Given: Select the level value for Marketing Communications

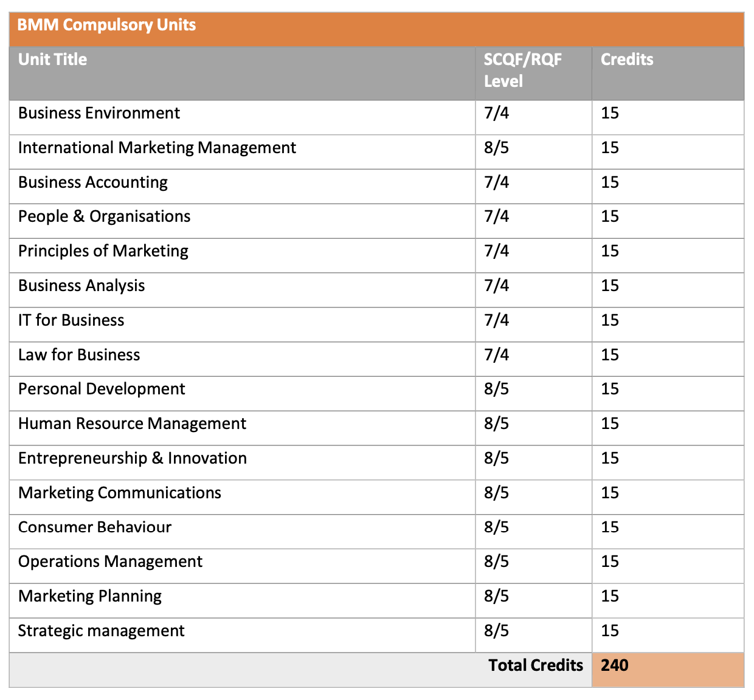Looking at the screenshot, I should click(x=497, y=493).
